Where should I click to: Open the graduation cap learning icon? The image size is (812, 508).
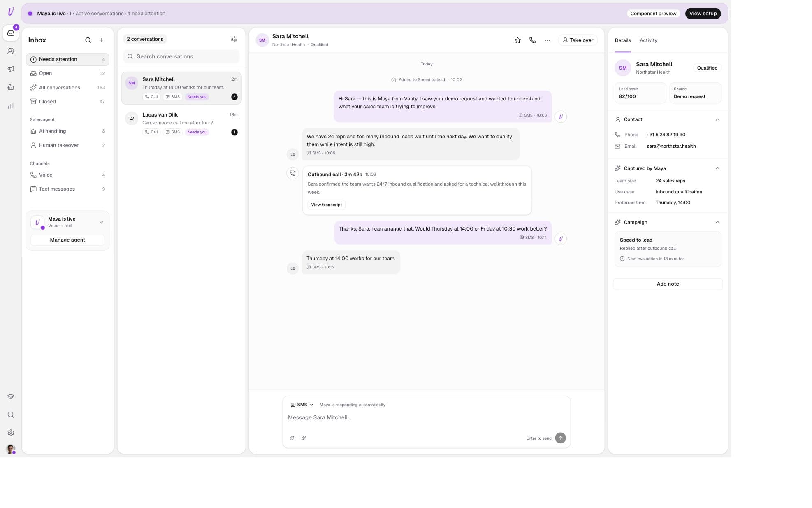click(x=11, y=396)
